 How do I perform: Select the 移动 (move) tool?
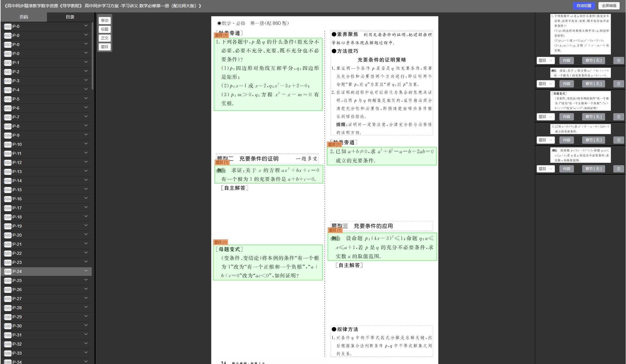coord(105,21)
